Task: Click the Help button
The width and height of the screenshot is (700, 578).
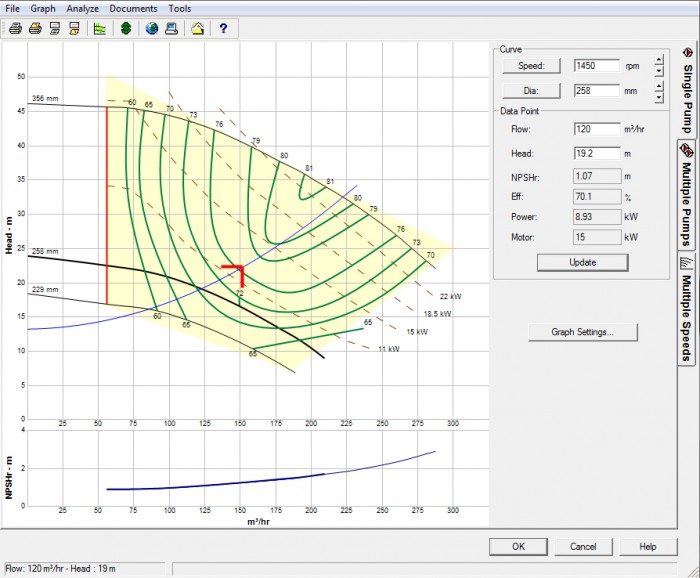Action: [648, 547]
